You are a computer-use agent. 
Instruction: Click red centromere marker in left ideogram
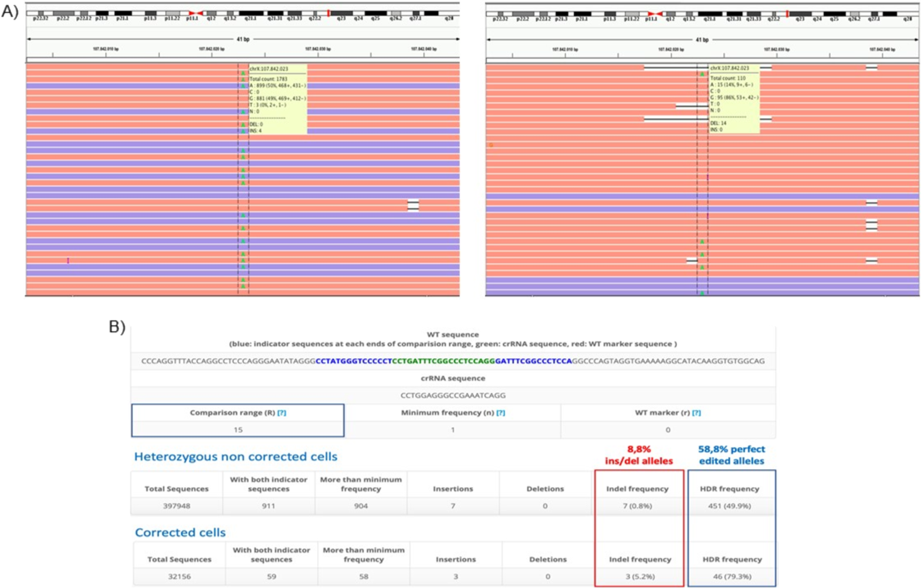(196, 14)
